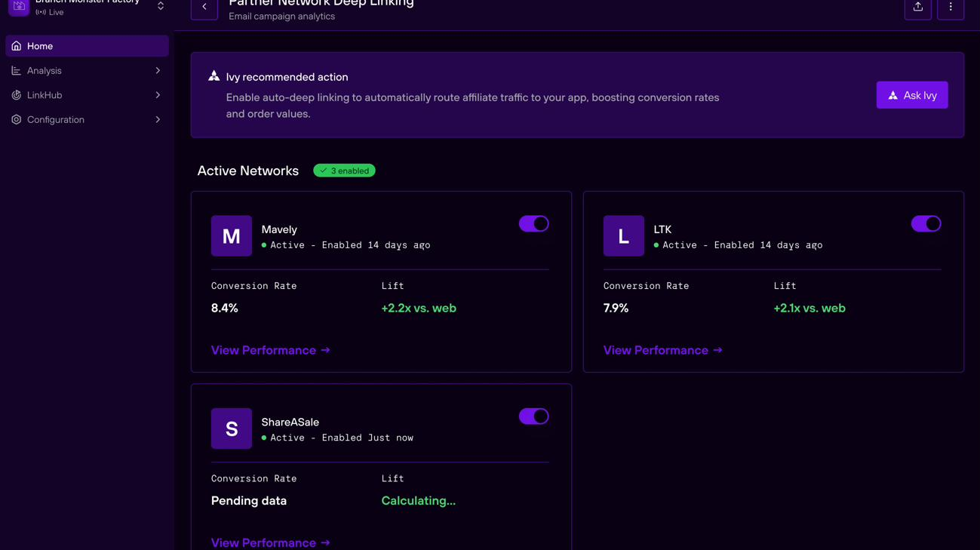Click the ShareASale S logo tile
The width and height of the screenshot is (980, 550).
tap(232, 429)
